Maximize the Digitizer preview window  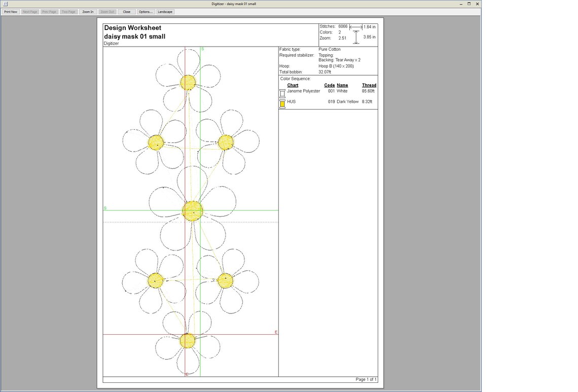point(469,4)
